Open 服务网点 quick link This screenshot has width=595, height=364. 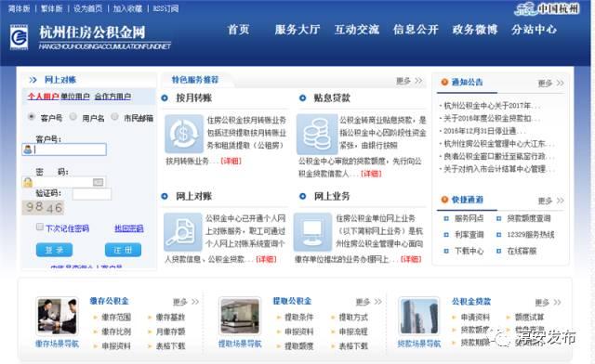pyautogui.click(x=469, y=218)
